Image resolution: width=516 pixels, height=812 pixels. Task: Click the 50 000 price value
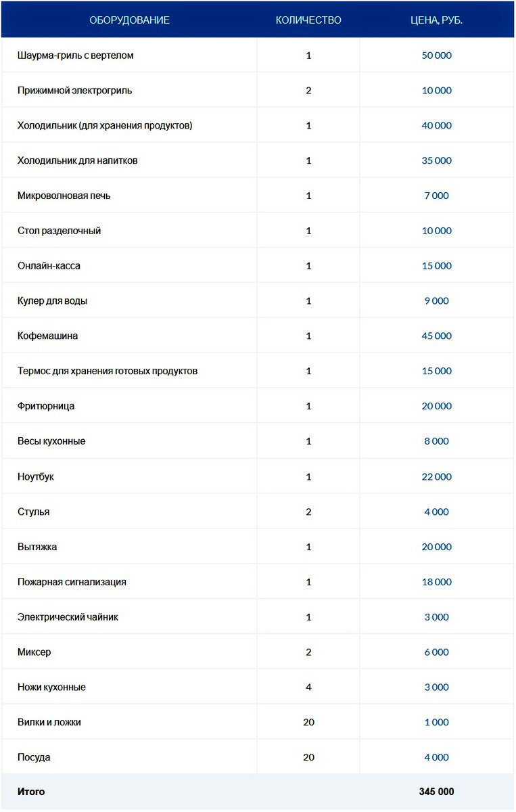(x=436, y=55)
